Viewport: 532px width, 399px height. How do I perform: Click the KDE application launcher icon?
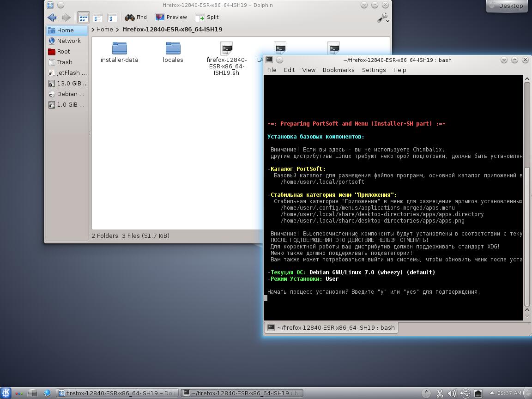6,393
